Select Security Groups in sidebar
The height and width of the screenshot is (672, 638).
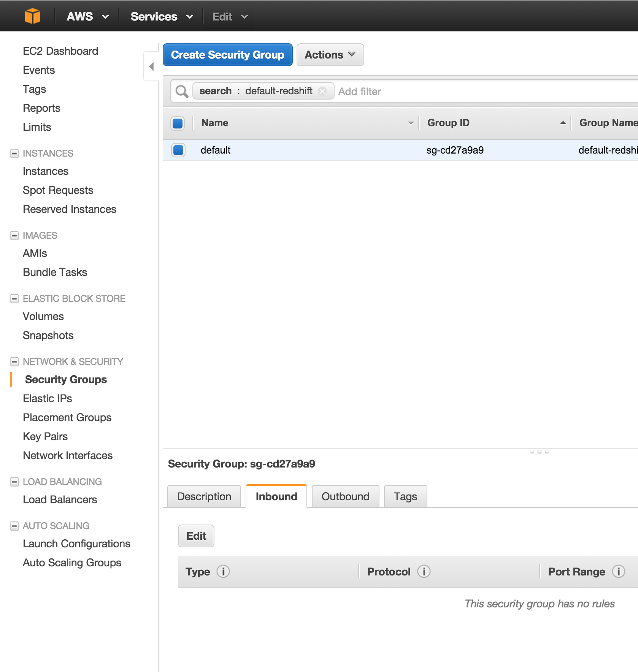(x=66, y=379)
